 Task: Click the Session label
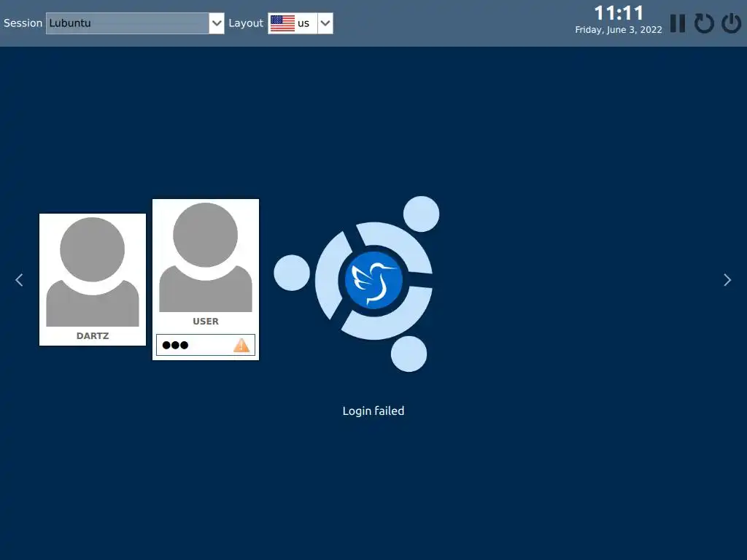23,23
